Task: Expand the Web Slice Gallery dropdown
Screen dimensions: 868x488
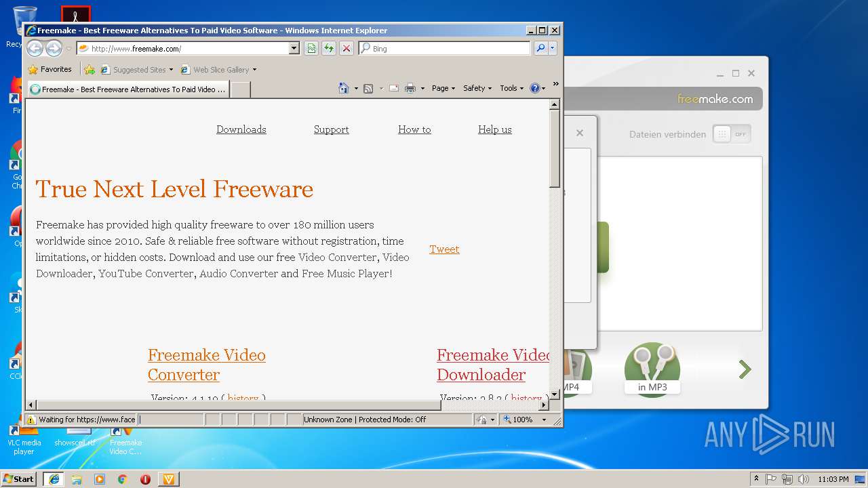Action: [254, 69]
